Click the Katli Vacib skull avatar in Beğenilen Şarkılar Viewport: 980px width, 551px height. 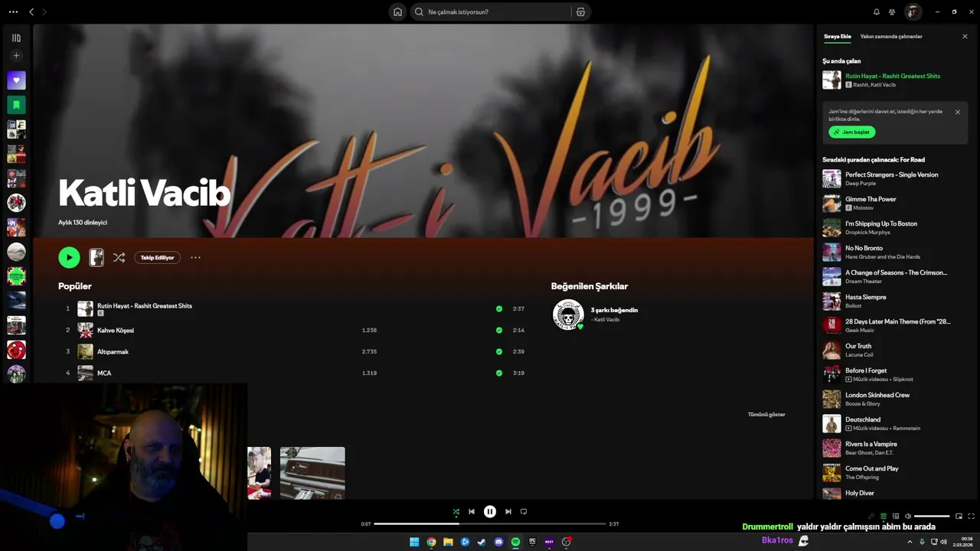click(568, 315)
